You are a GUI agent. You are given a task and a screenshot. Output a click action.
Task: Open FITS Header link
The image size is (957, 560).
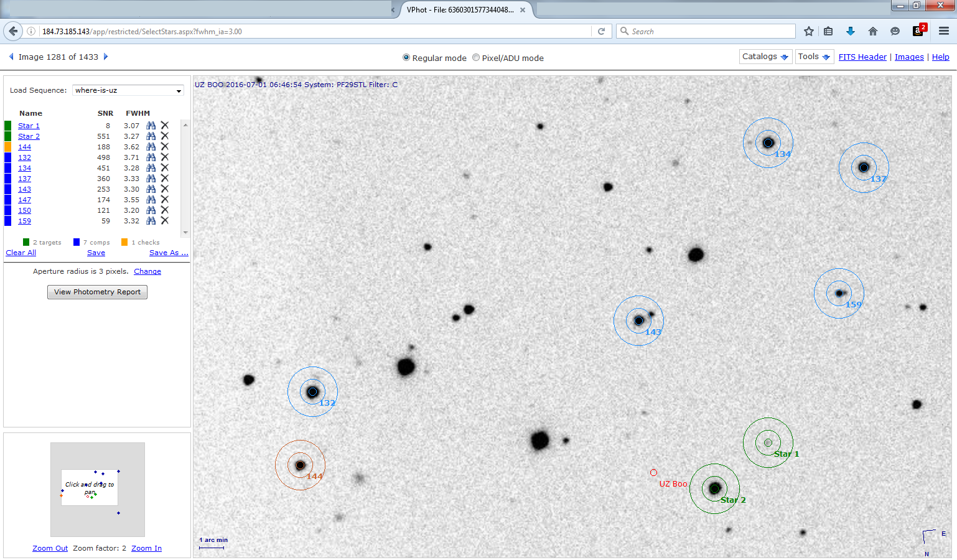pyautogui.click(x=862, y=57)
